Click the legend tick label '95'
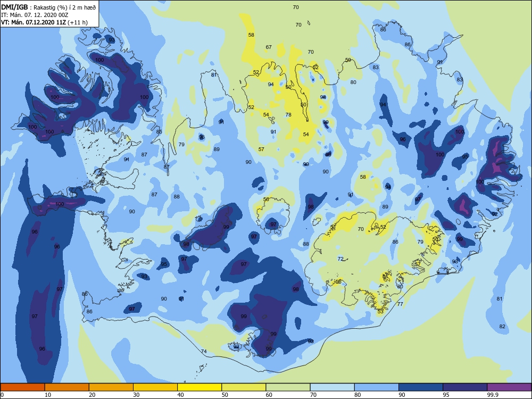This screenshot has height=399, width=532. [x=446, y=395]
